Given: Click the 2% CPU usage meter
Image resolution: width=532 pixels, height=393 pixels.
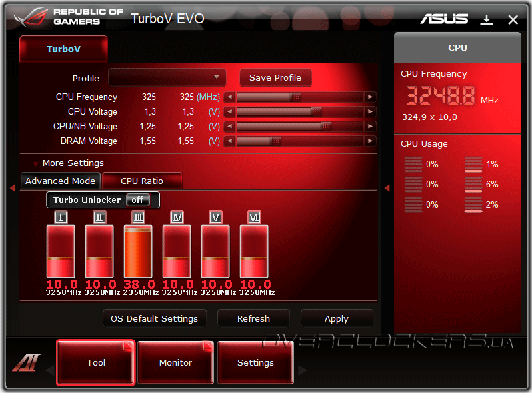Looking at the screenshot, I should (473, 205).
